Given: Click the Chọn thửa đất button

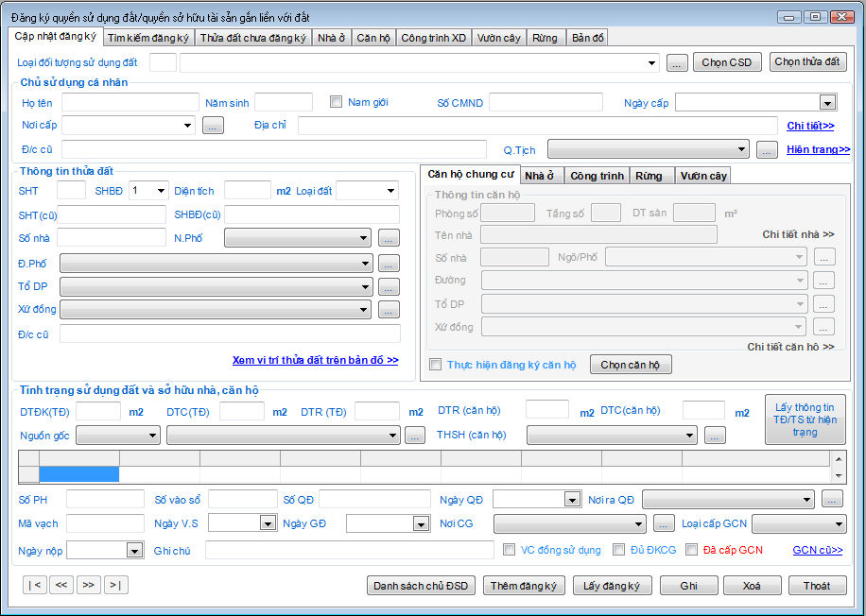Looking at the screenshot, I should tap(806, 62).
